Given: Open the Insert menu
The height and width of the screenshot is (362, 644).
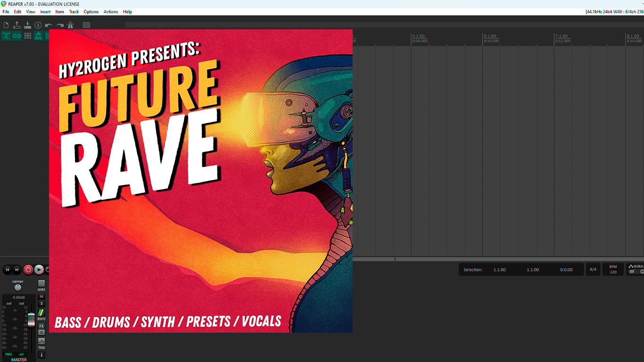Looking at the screenshot, I should (x=45, y=12).
